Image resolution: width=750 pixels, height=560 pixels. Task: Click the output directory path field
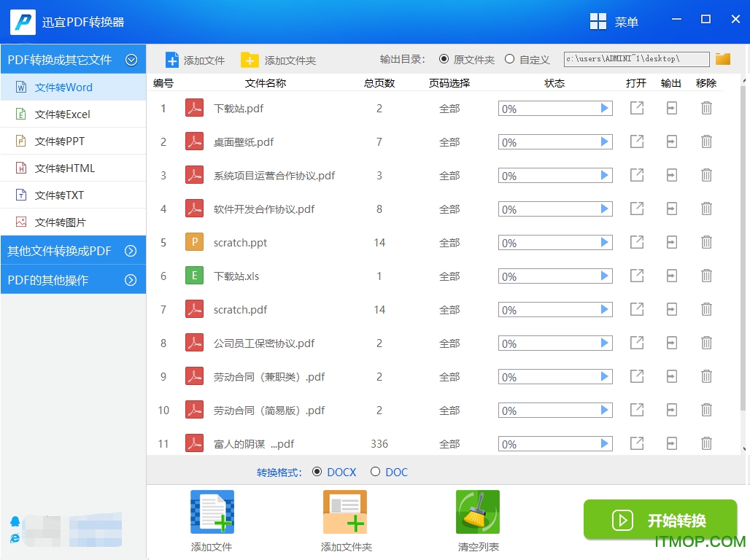pyautogui.click(x=635, y=58)
